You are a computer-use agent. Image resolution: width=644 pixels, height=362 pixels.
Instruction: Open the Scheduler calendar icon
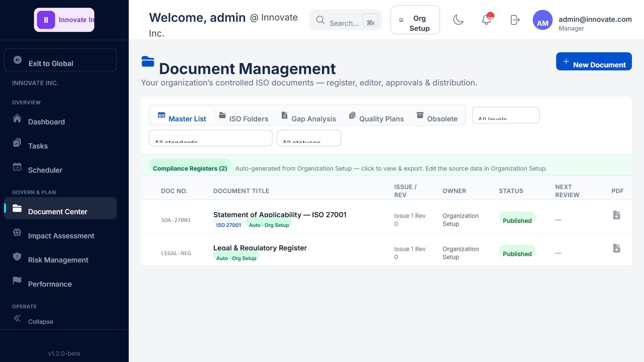[x=17, y=167]
